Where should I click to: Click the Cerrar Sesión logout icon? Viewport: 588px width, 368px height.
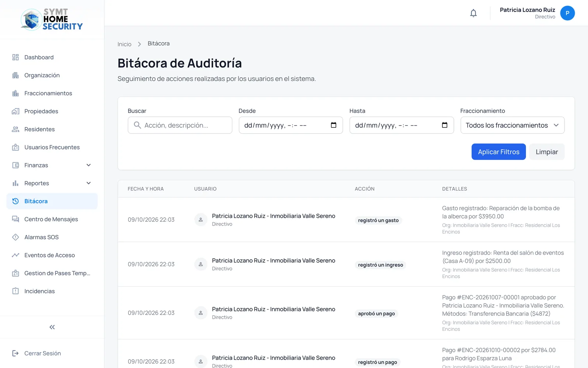pos(15,353)
